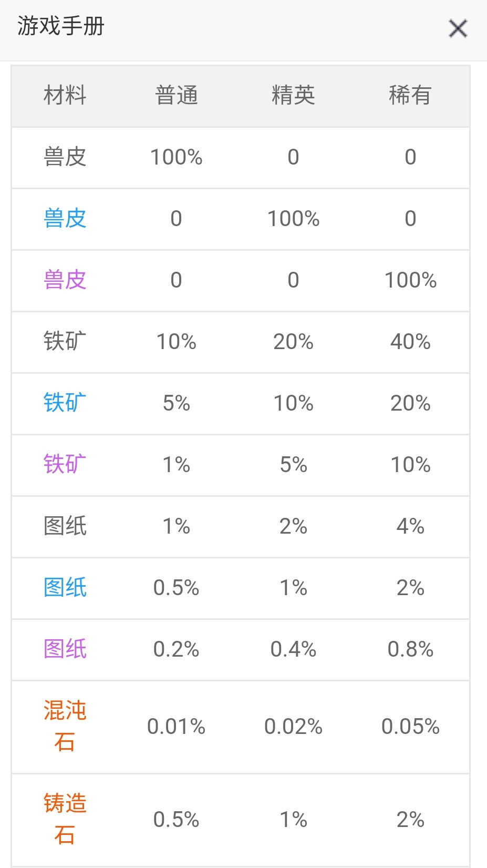Select the 0.05% rare drop rate cell
Screen dimensions: 487x868
(x=410, y=727)
